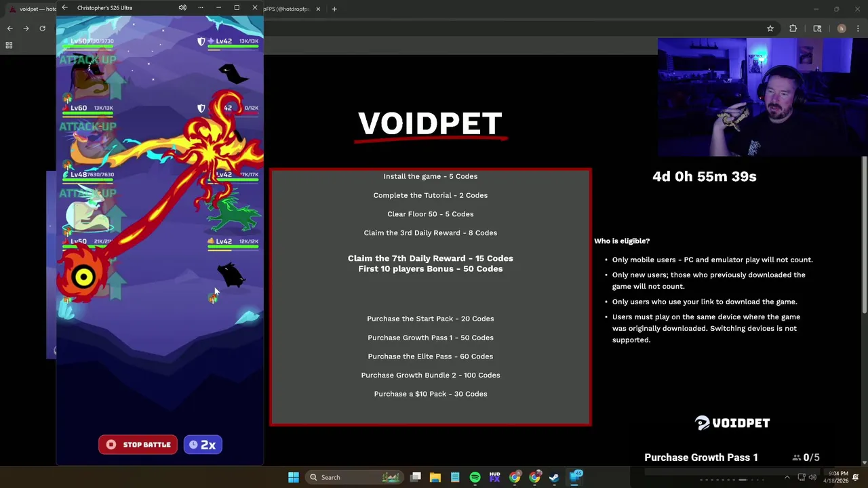Viewport: 868px width, 488px height.
Task: Open the Chrome three-dot menu
Action: coord(858,28)
